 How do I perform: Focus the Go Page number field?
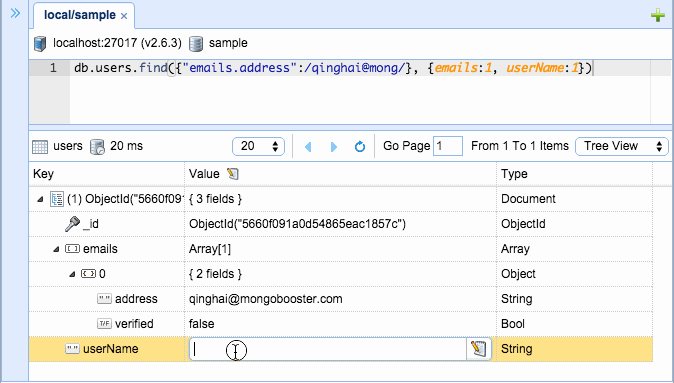(x=448, y=146)
